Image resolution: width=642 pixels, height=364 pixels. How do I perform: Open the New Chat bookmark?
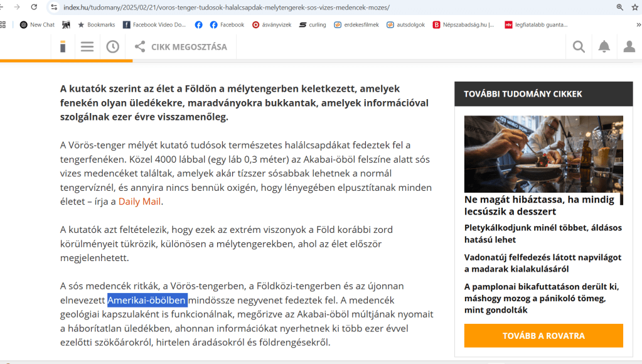tap(37, 25)
